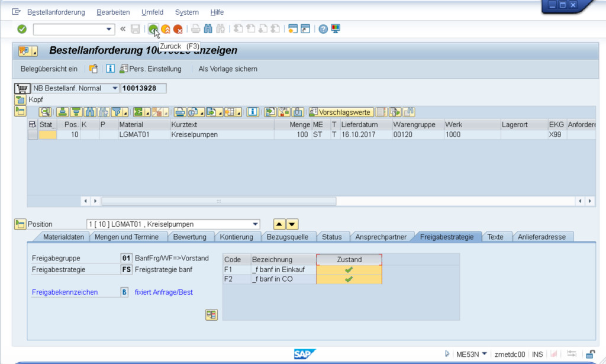The width and height of the screenshot is (606, 364).
Task: Open Help via blue question mark icon
Action: 323,29
